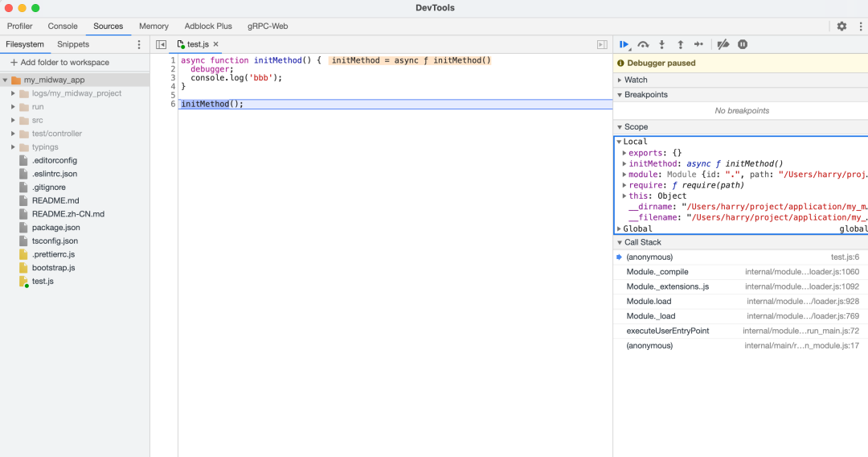Toggle deactivate breakpoints
Image resolution: width=868 pixels, height=457 pixels.
(x=723, y=45)
